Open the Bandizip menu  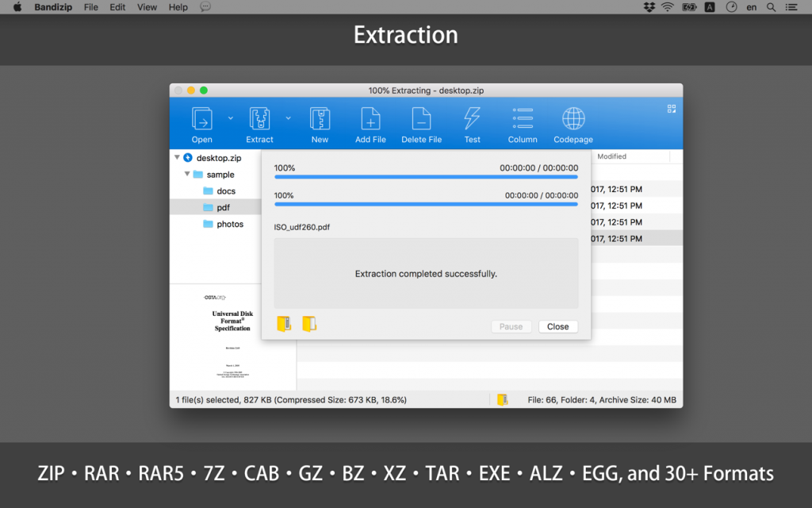(x=53, y=7)
